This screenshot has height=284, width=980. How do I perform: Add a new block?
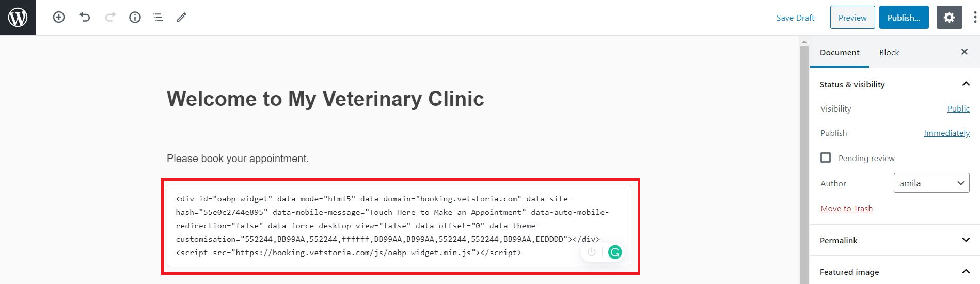coord(59,18)
